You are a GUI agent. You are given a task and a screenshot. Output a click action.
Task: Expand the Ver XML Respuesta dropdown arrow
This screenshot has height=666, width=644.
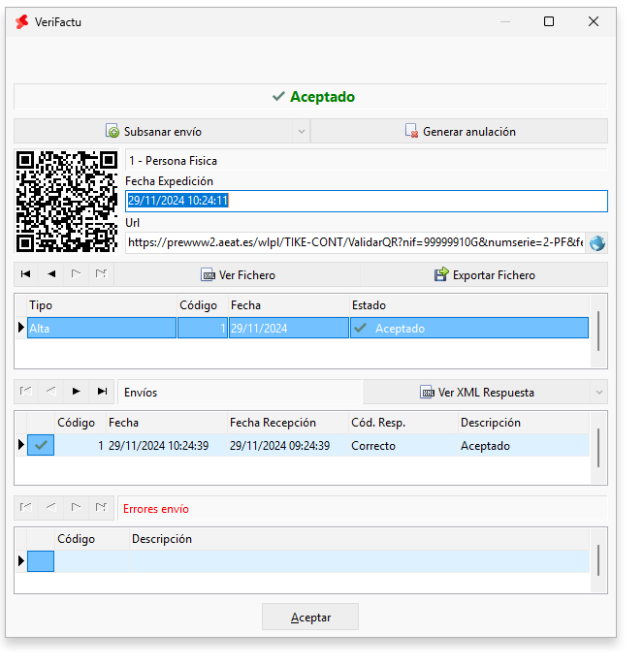599,393
